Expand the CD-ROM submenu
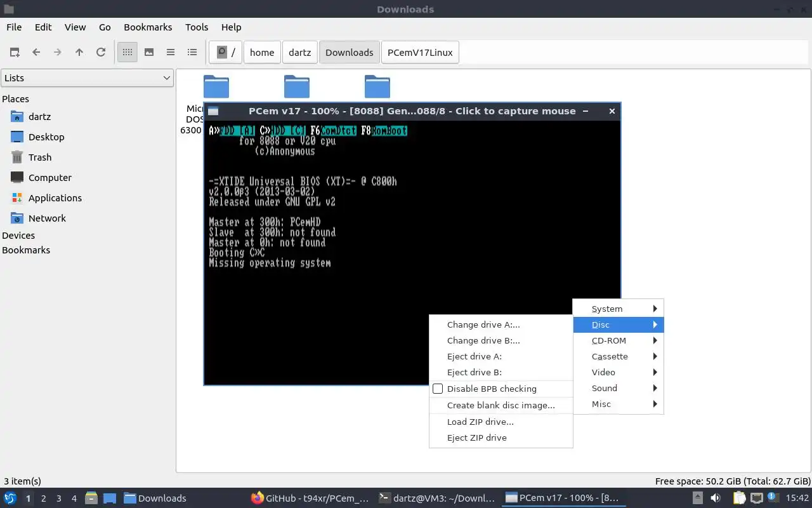This screenshot has width=812, height=508. (x=619, y=340)
